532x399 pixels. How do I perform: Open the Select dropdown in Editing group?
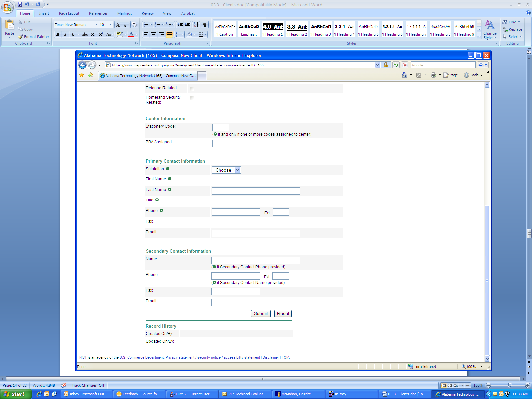pyautogui.click(x=512, y=37)
